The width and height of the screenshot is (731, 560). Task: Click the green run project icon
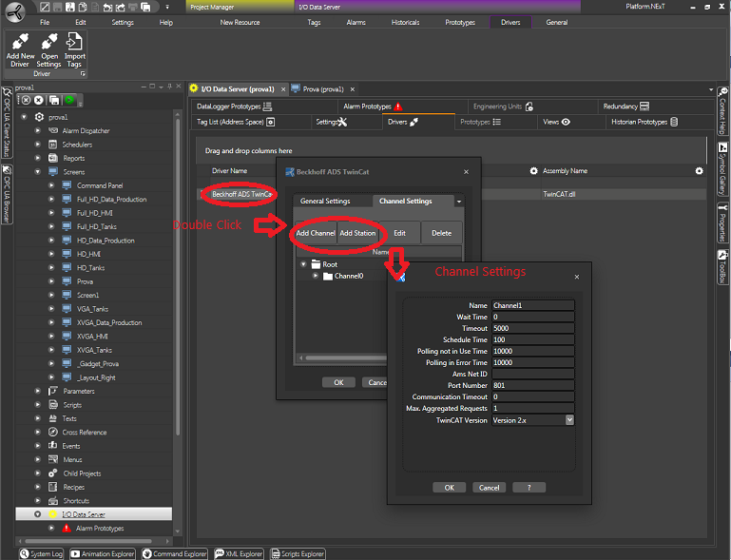pyautogui.click(x=69, y=100)
